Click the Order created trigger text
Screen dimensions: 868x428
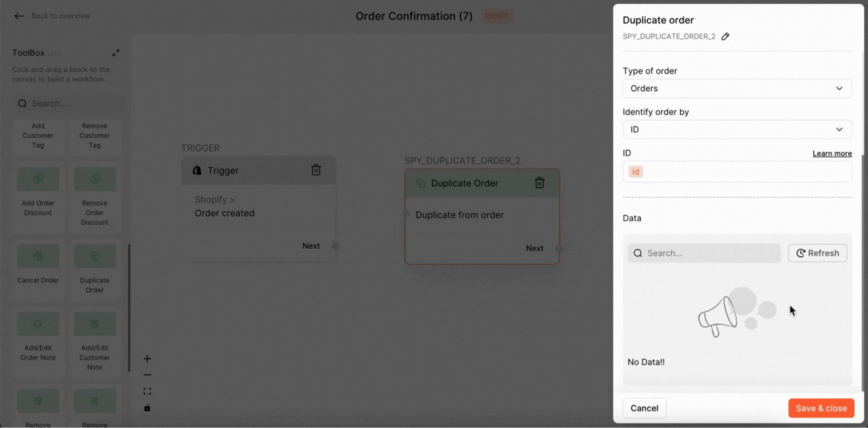[x=224, y=213]
